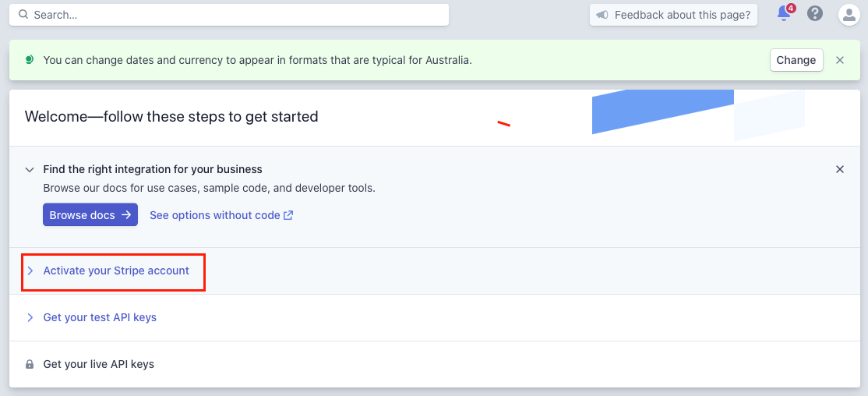Click the megaphone feedback icon
Image resolution: width=868 pixels, height=396 pixels.
[603, 14]
